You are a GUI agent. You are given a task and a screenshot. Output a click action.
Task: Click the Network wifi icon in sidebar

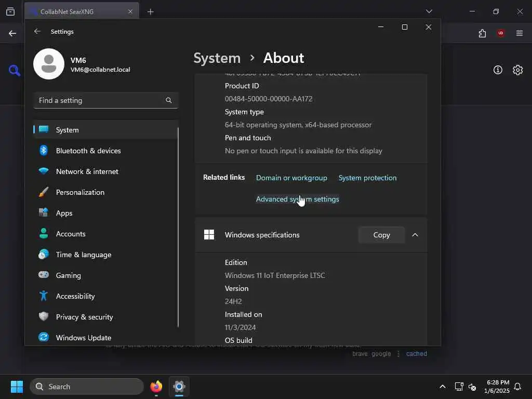click(x=44, y=171)
